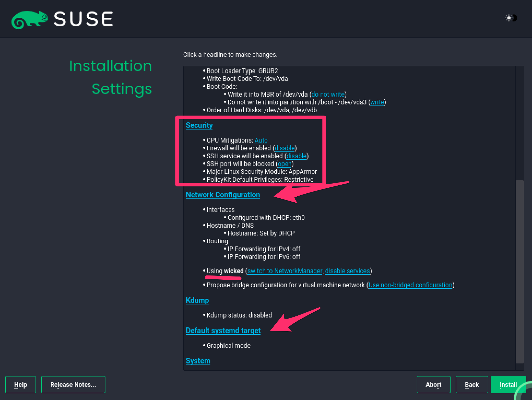Viewport: 532px width, 400px height.
Task: Click the 'write' link for /dev/vda3 partition
Action: point(377,102)
